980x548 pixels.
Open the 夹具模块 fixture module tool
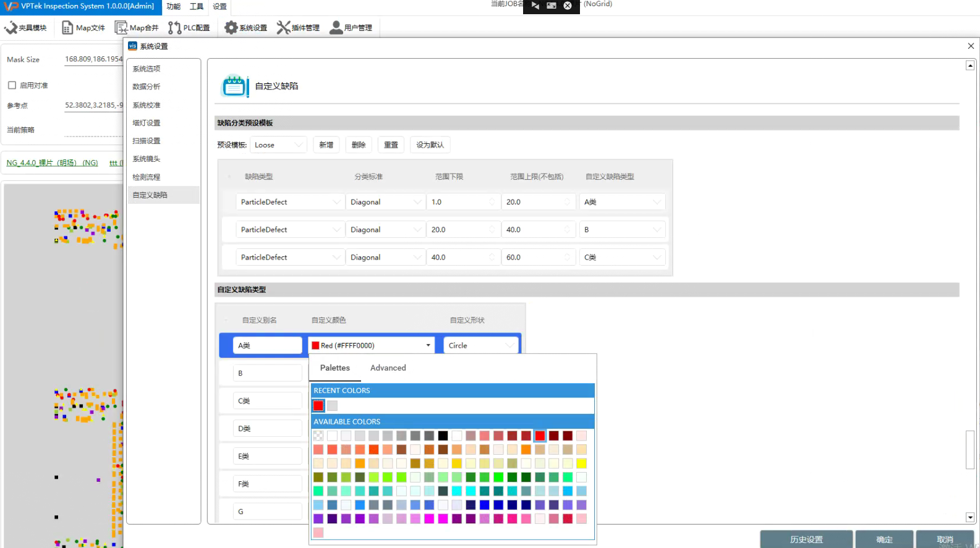click(25, 28)
